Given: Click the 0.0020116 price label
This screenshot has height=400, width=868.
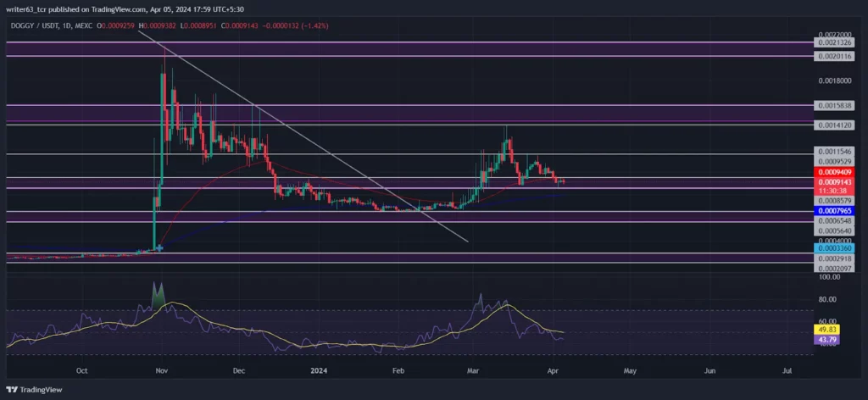Looking at the screenshot, I should 832,57.
